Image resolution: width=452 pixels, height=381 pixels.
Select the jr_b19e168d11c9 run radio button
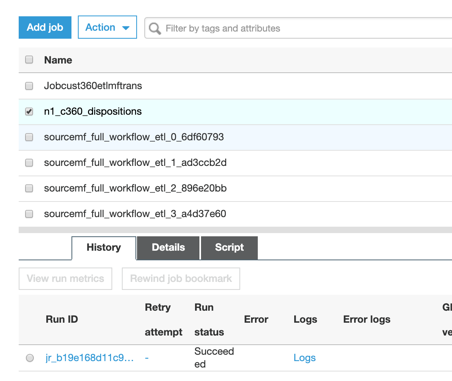click(x=30, y=358)
